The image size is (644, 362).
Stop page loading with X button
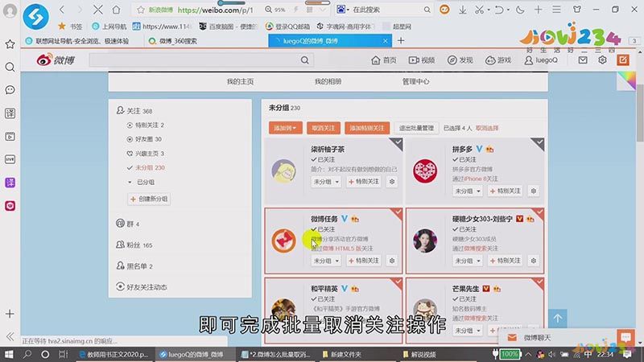pos(97,10)
